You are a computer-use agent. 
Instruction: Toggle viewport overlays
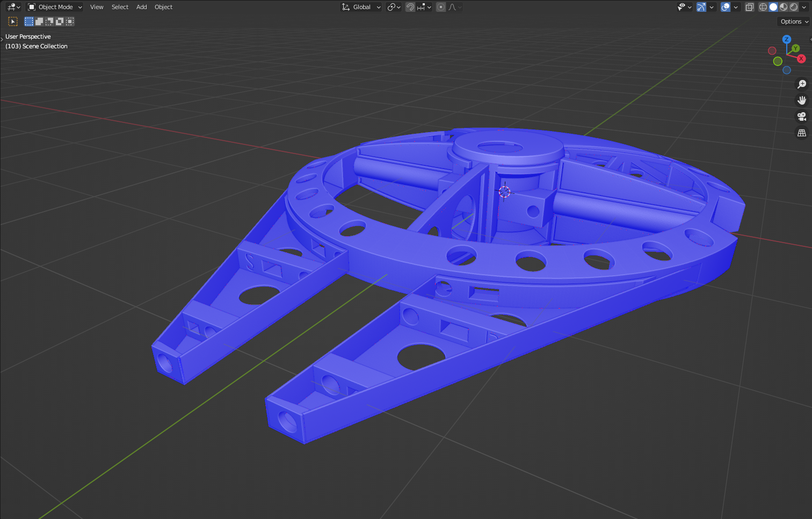pyautogui.click(x=726, y=7)
